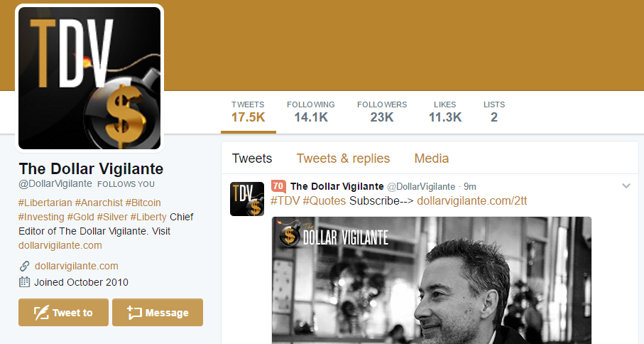
Task: Click the link chain icon beside website
Action: point(24,267)
